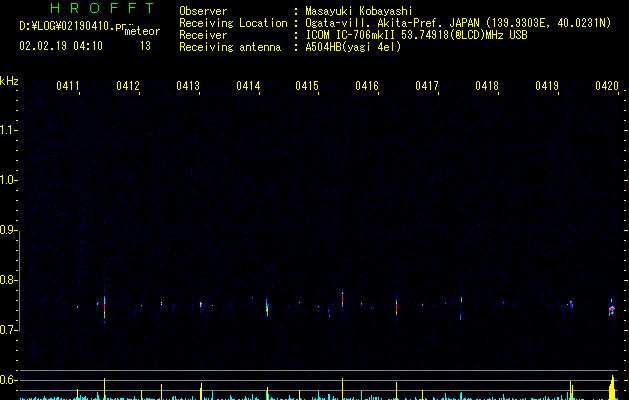
Task: Click observer name Masayuki Kobayashi
Action: 358,11
